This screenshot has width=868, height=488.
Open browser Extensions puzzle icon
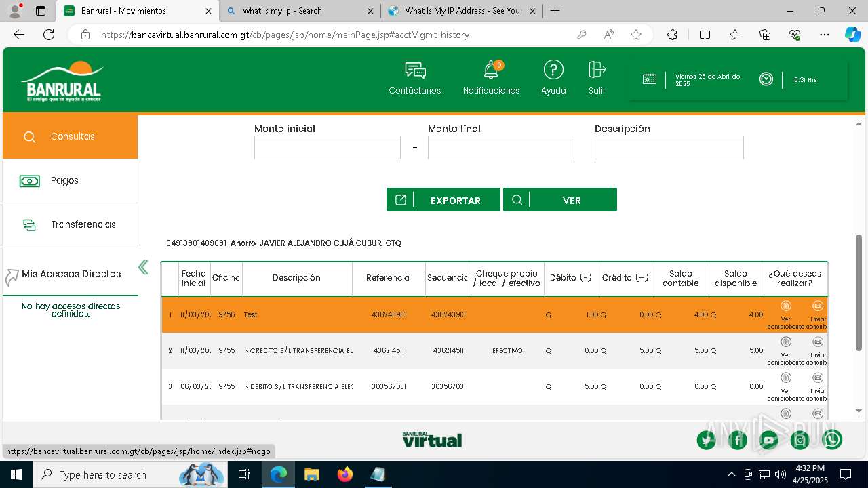click(672, 35)
